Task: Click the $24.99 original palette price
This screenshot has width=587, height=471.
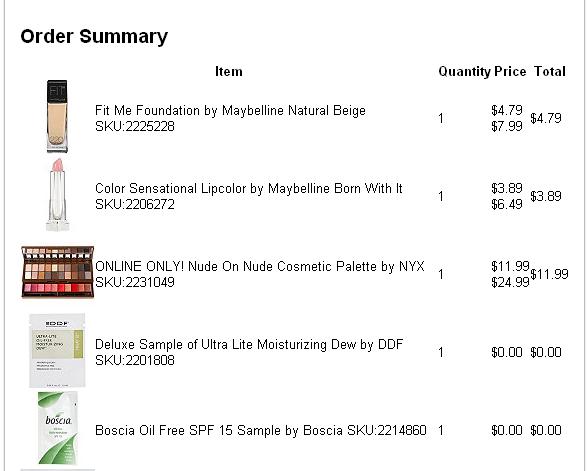Action: pos(510,282)
